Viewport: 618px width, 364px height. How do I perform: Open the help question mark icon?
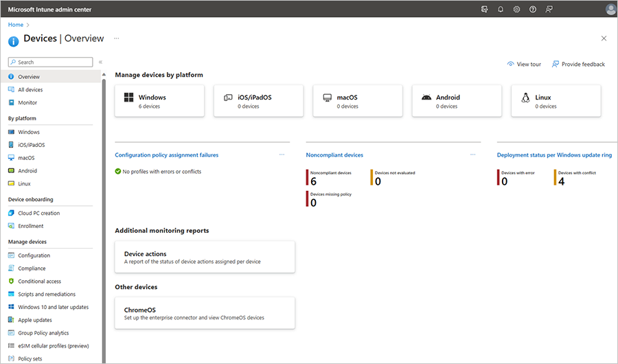click(x=533, y=9)
